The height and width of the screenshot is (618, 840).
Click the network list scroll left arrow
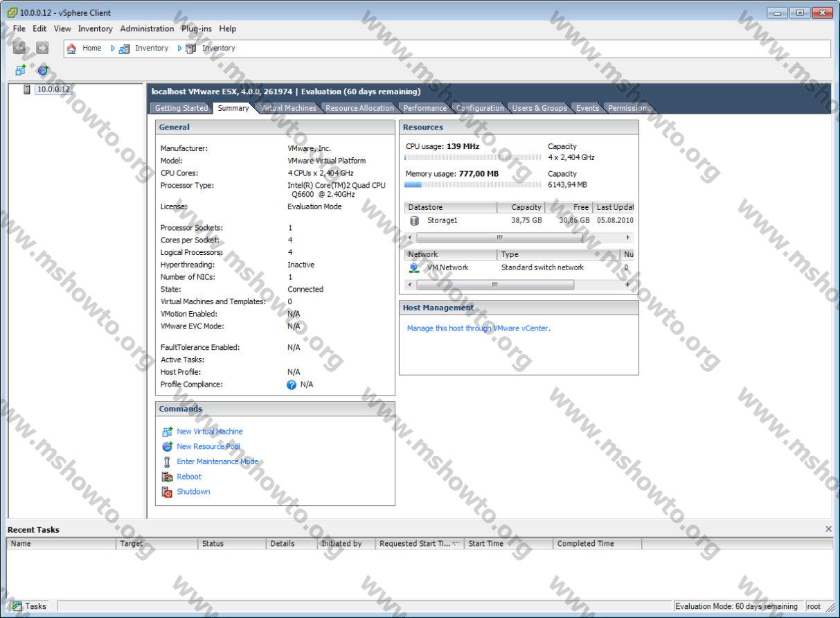(409, 285)
